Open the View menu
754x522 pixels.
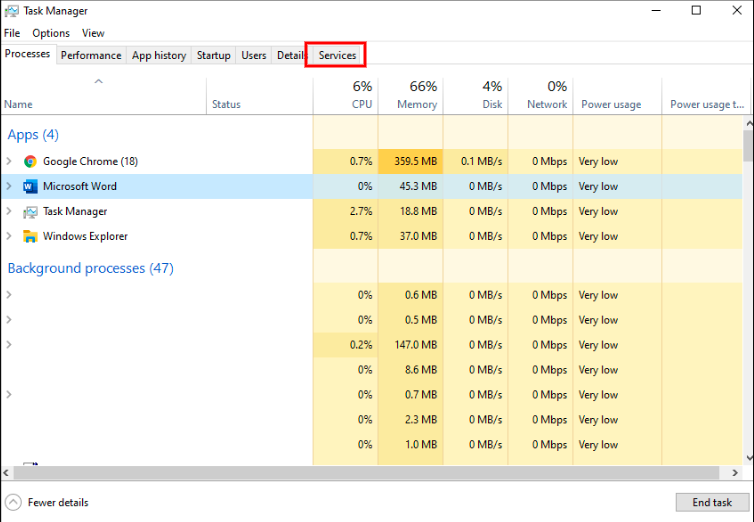(93, 33)
